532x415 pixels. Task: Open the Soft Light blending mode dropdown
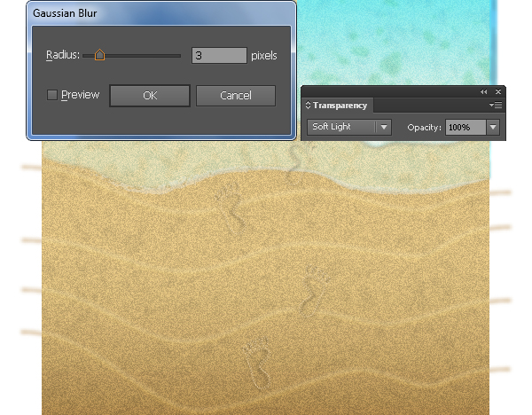349,127
